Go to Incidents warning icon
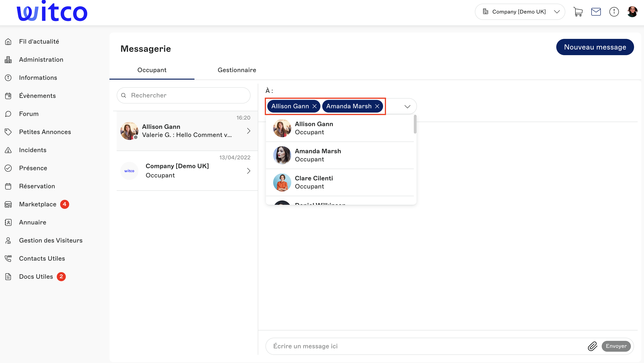644x363 pixels. pos(8,150)
